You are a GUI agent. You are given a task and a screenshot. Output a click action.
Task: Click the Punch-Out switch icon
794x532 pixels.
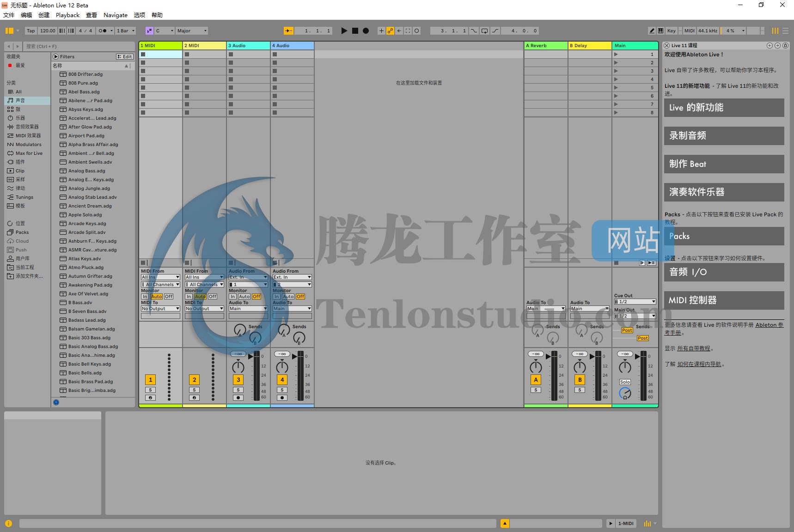(x=495, y=31)
